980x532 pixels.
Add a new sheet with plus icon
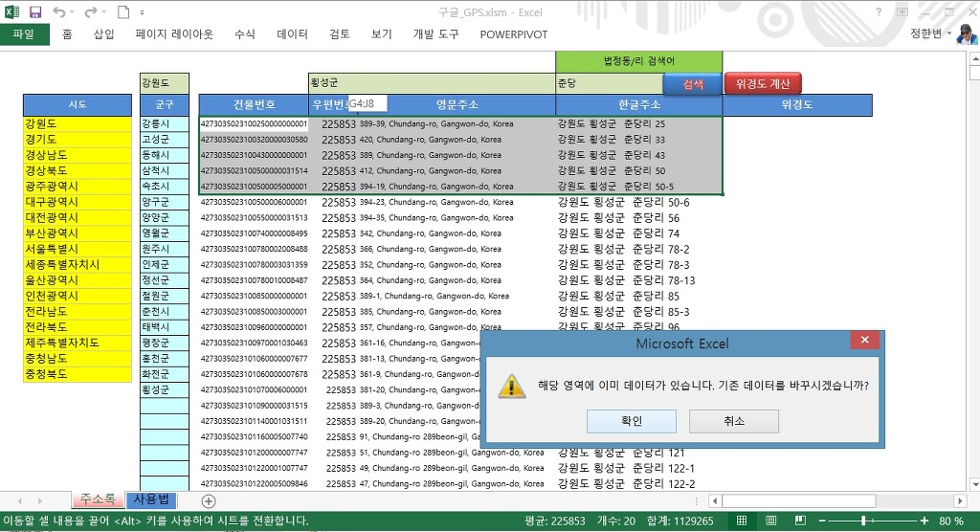pyautogui.click(x=209, y=500)
